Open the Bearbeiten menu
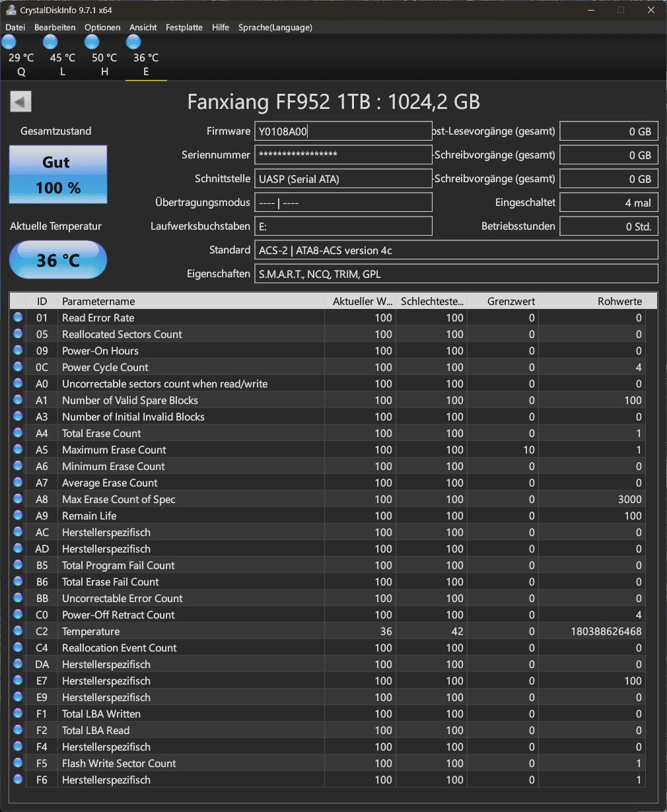Screen dimensions: 667x812 [55, 27]
